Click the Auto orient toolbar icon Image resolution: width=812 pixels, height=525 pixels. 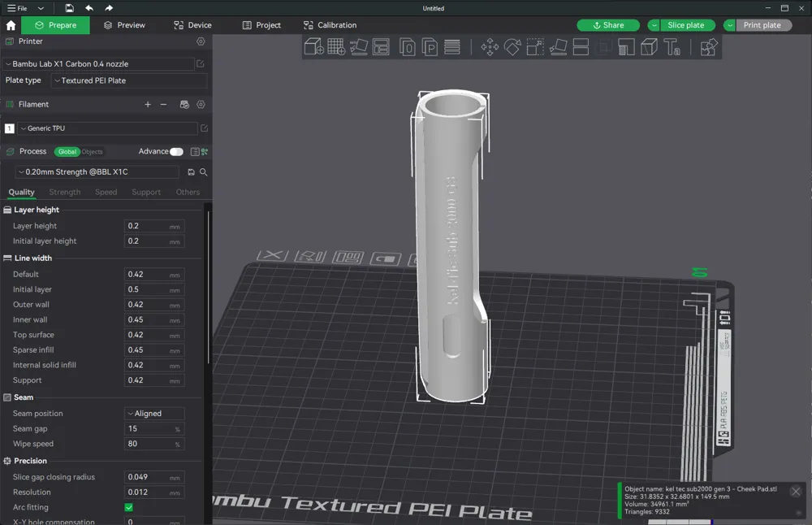[359, 46]
